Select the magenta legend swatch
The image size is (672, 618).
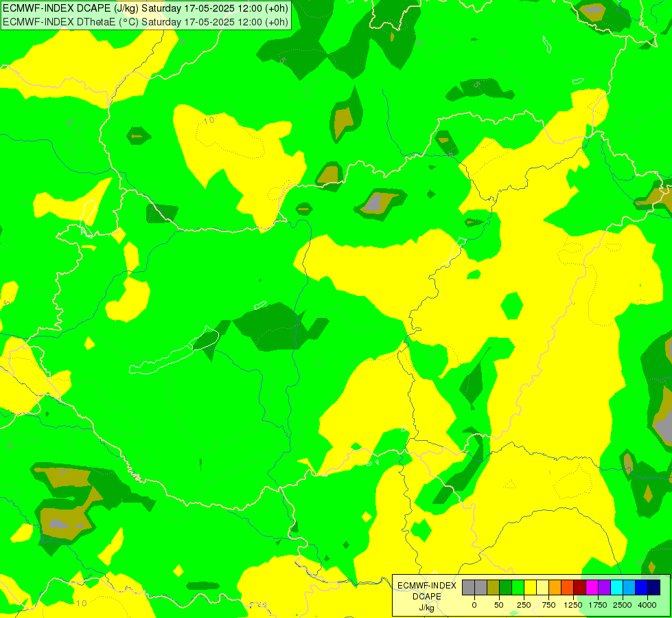[592, 587]
